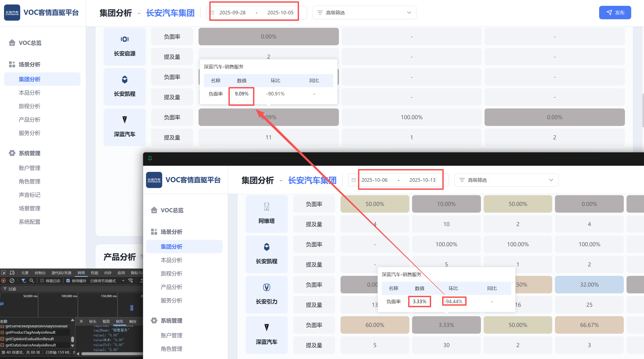Enable the 保留日志 checkbox
644x359 pixels.
(x=42, y=281)
